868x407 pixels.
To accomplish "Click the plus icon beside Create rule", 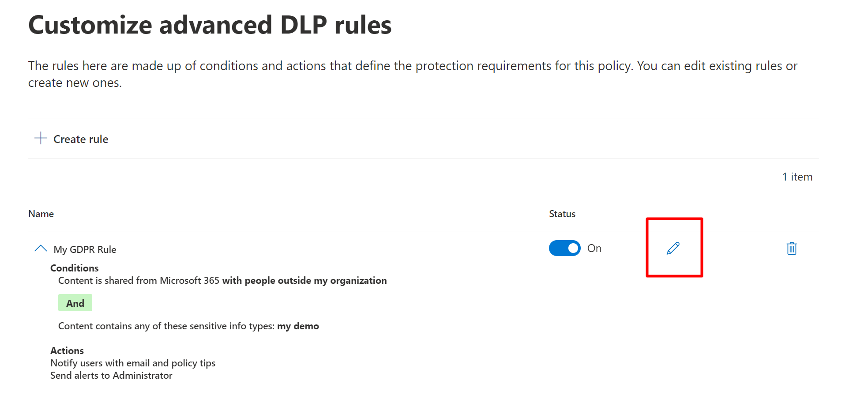I will pos(41,138).
